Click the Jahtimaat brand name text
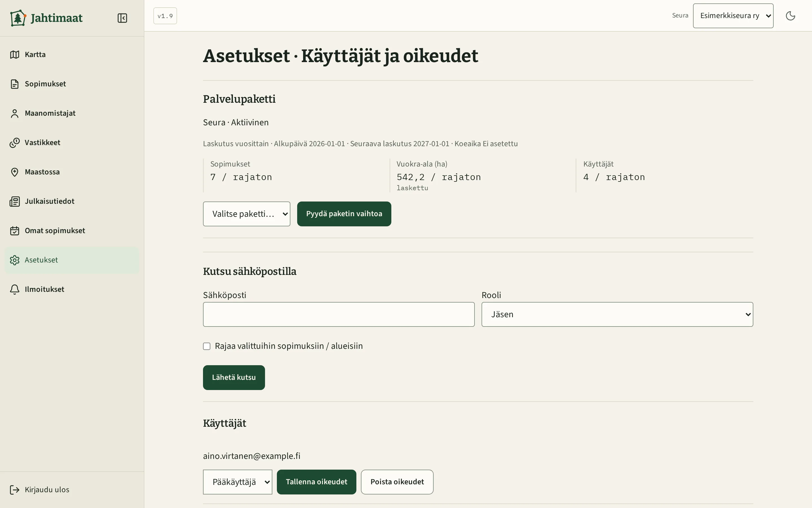This screenshot has width=812, height=508. 56,18
